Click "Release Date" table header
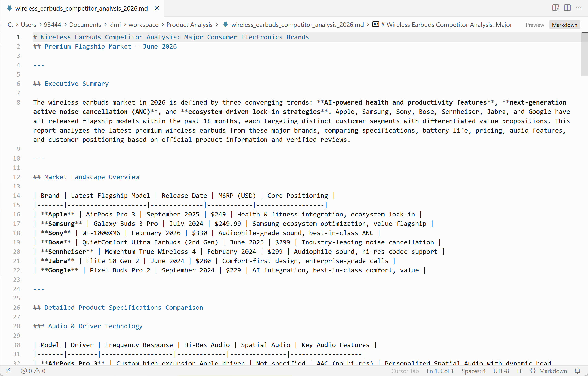 (x=184, y=196)
